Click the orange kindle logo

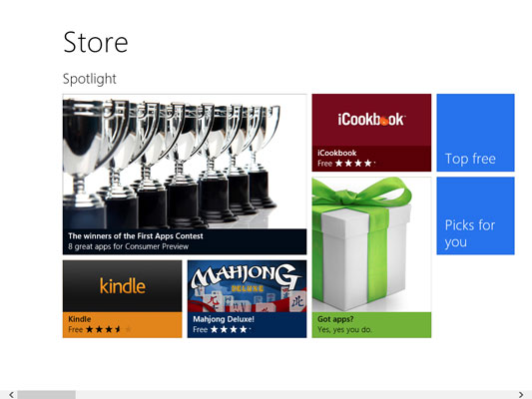pos(123,286)
